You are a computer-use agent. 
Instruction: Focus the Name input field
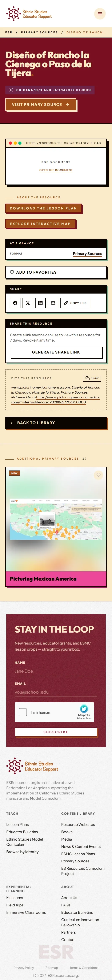click(56, 671)
